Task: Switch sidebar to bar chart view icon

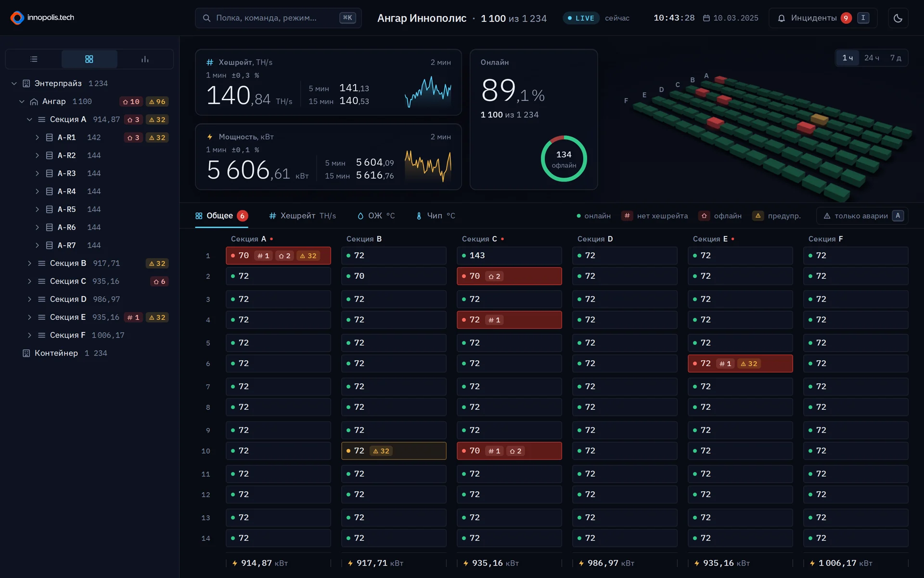Action: (x=145, y=59)
